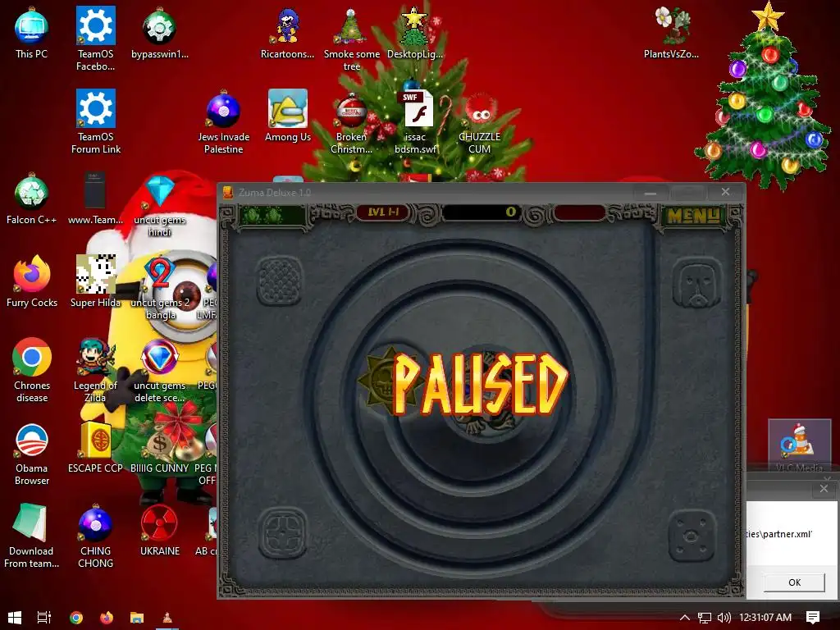
Task: Open the Windows Start menu
Action: pos(15,617)
